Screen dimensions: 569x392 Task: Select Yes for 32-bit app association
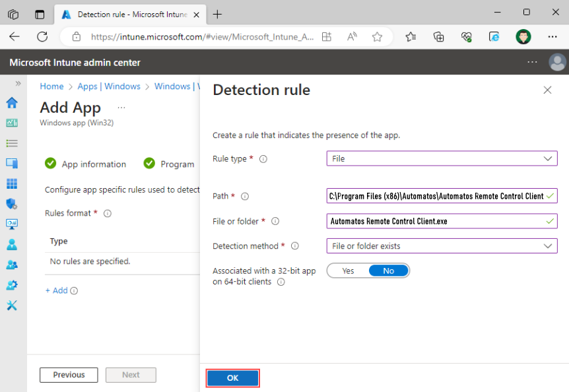click(x=348, y=271)
